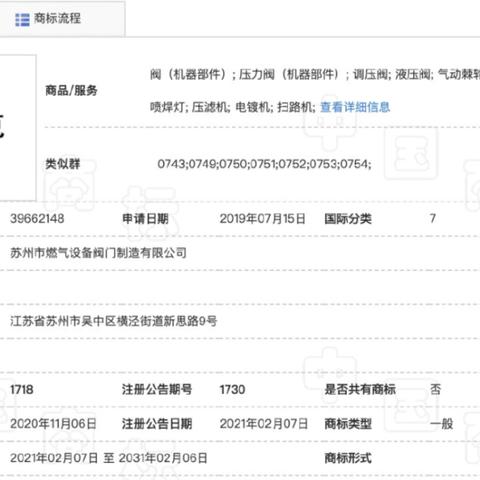Select address 江苏省苏州市吴中区横泾街道新思路9号
The width and height of the screenshot is (480, 480).
(x=114, y=321)
